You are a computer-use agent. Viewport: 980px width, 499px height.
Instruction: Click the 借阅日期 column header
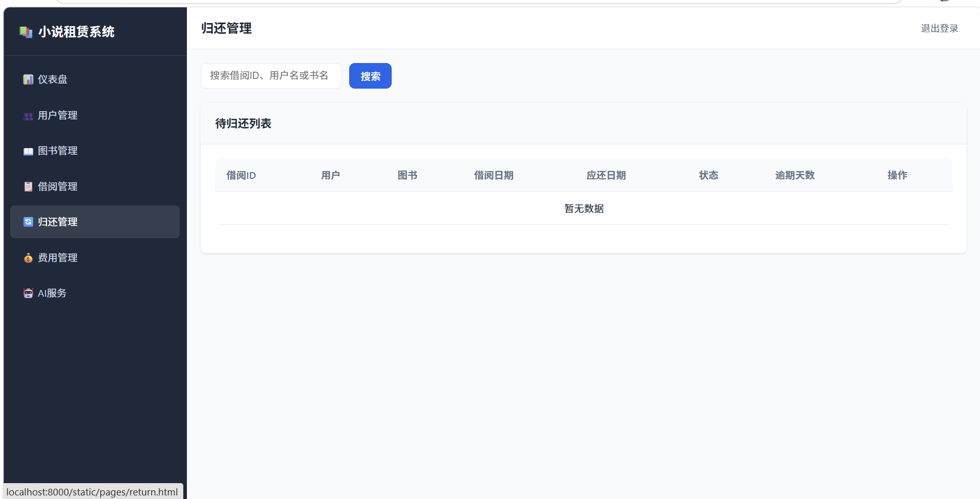[x=494, y=175]
